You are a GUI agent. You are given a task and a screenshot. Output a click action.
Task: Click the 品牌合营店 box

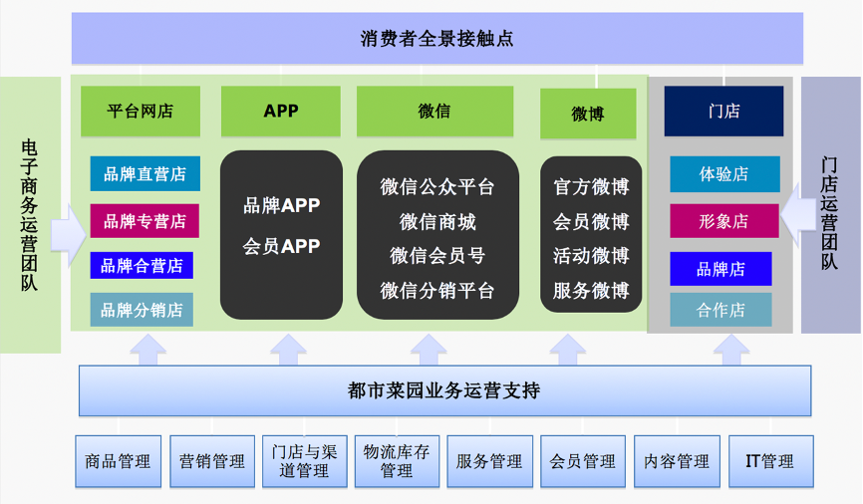click(x=142, y=265)
